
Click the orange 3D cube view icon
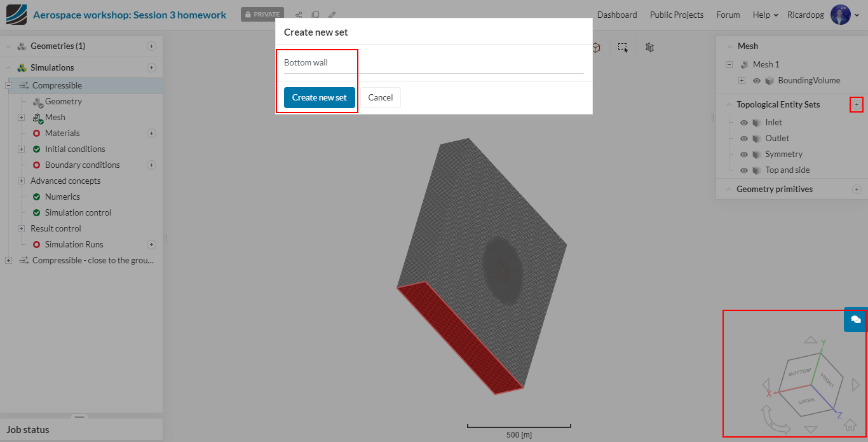[596, 47]
